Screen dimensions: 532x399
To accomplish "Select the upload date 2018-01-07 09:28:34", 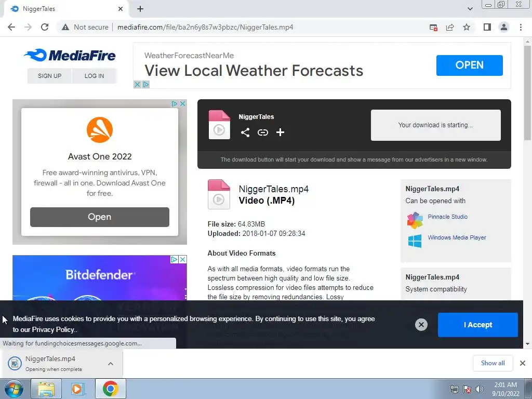I will (273, 233).
